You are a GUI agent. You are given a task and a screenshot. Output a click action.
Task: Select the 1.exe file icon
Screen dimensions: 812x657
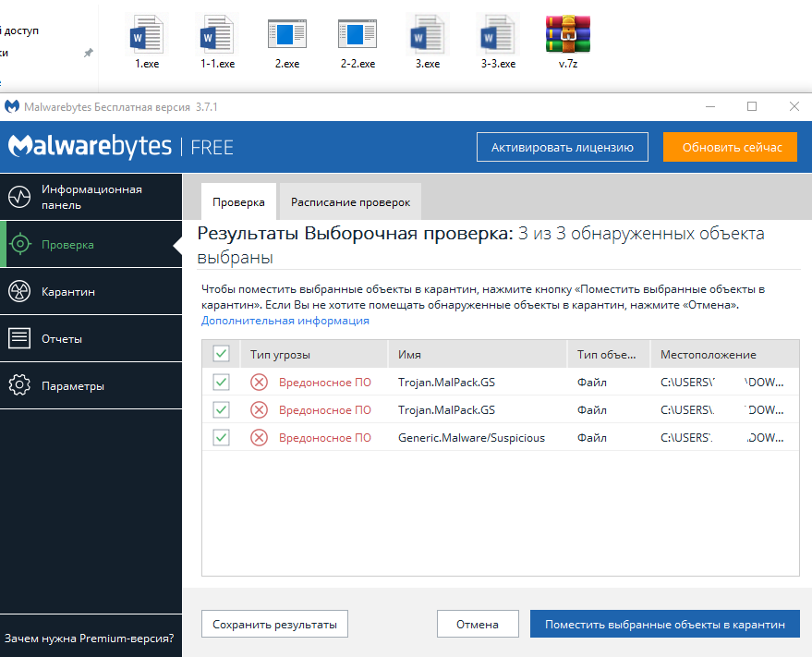pyautogui.click(x=147, y=35)
